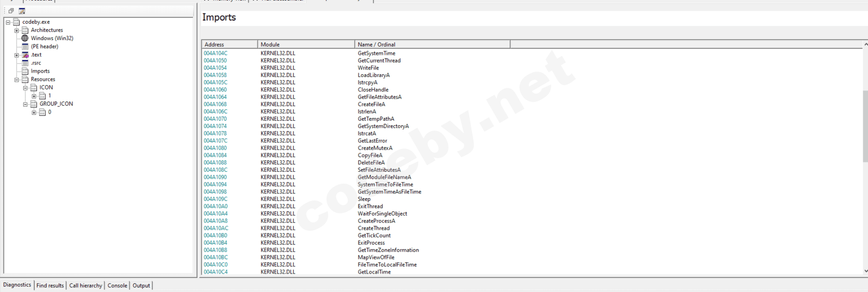Open address 004A1058 link
Viewport: 868px width, 292px height.
click(x=215, y=75)
